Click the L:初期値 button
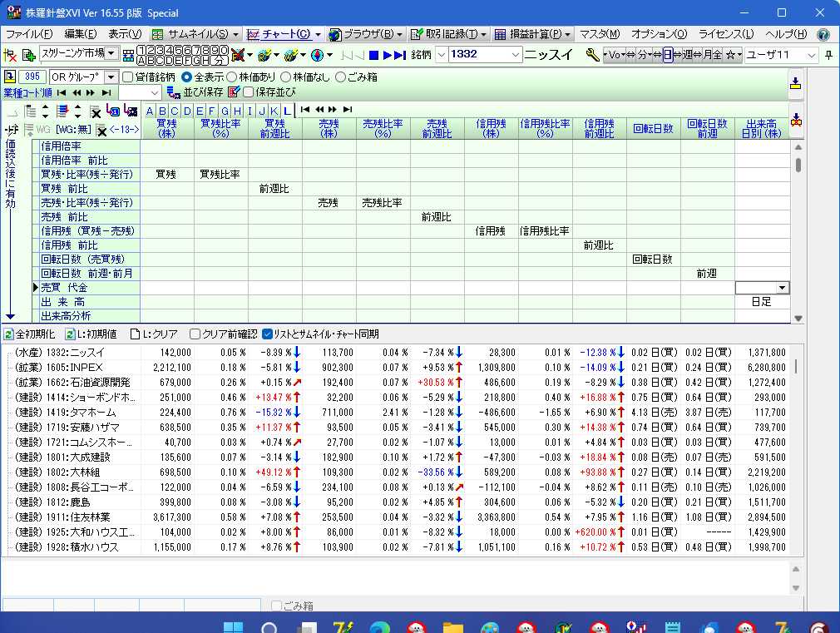Viewport: 840px width, 633px height. 91,334
